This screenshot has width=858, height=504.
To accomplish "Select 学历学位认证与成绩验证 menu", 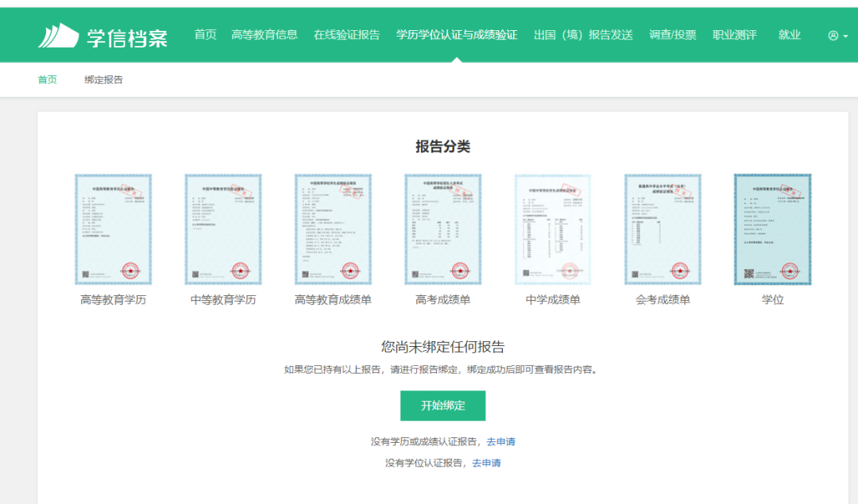I will point(457,35).
